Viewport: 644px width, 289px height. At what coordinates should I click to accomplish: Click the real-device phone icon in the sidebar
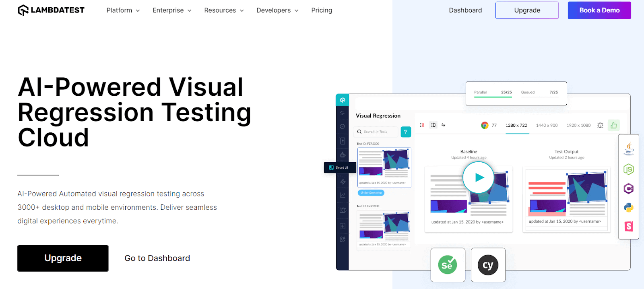click(343, 141)
